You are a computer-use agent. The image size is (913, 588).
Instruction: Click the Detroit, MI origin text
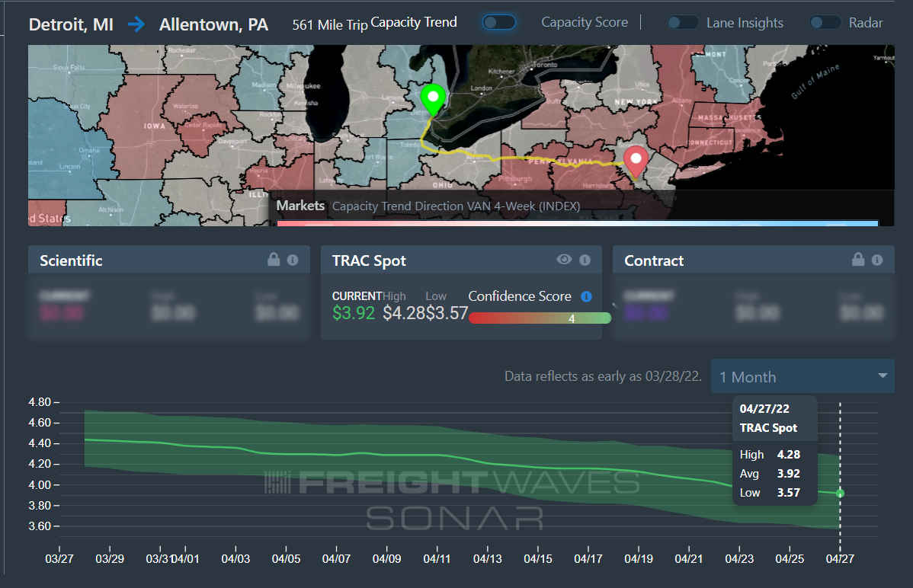tap(71, 24)
